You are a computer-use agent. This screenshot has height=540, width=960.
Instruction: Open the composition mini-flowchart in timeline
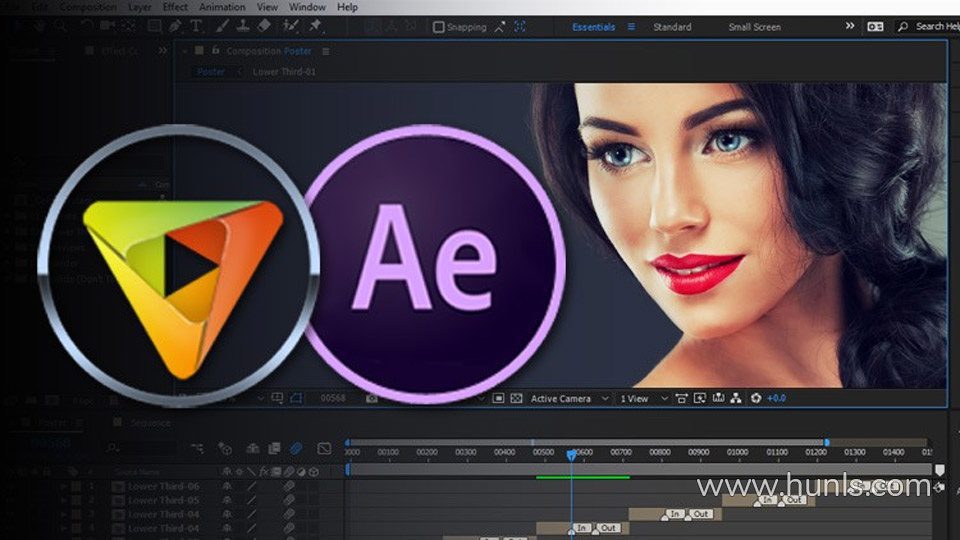click(197, 449)
